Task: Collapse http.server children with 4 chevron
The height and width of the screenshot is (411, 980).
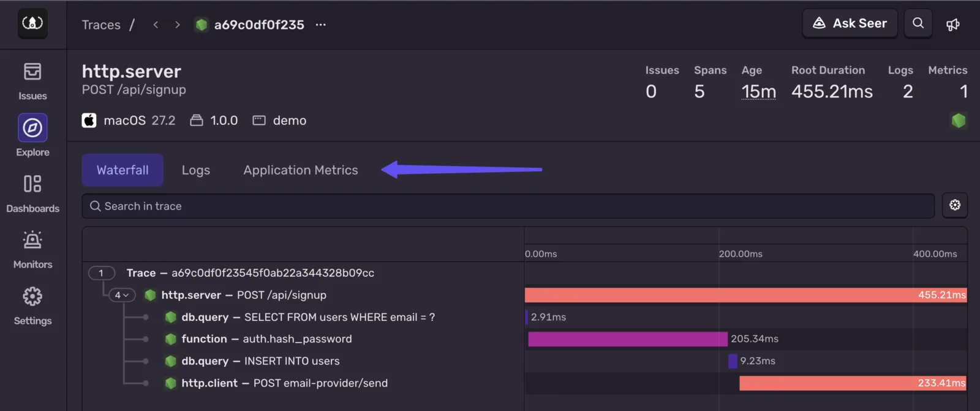Action: tap(121, 295)
